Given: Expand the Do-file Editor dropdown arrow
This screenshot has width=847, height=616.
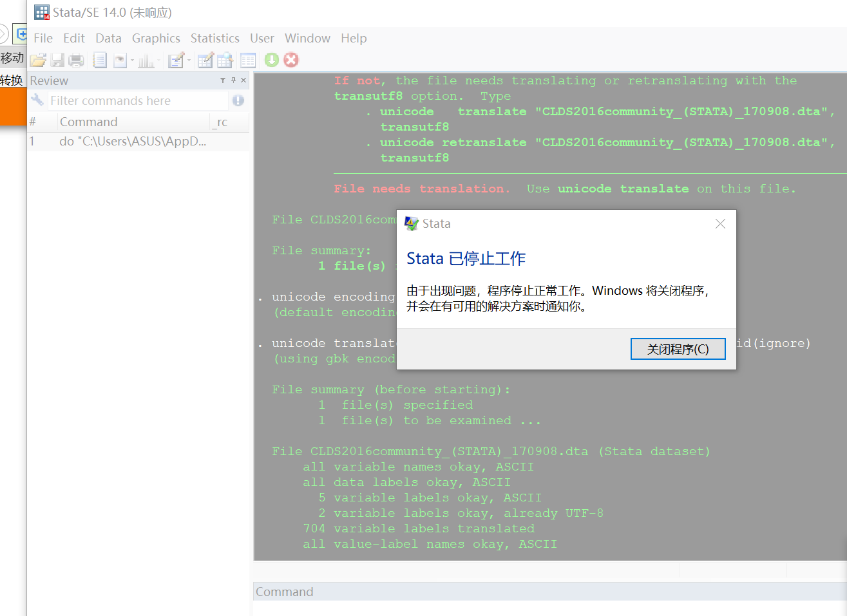Looking at the screenshot, I should [x=189, y=61].
